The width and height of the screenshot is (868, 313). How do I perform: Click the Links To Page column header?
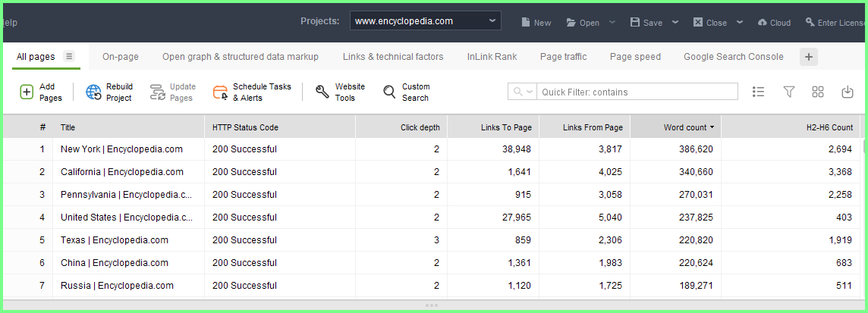click(x=493, y=127)
